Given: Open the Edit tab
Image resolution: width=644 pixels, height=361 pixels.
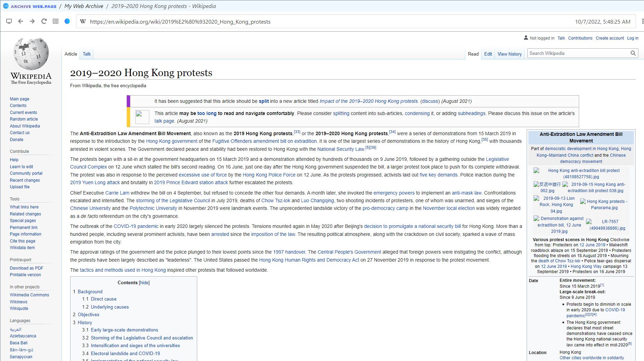Looking at the screenshot, I should click(488, 54).
